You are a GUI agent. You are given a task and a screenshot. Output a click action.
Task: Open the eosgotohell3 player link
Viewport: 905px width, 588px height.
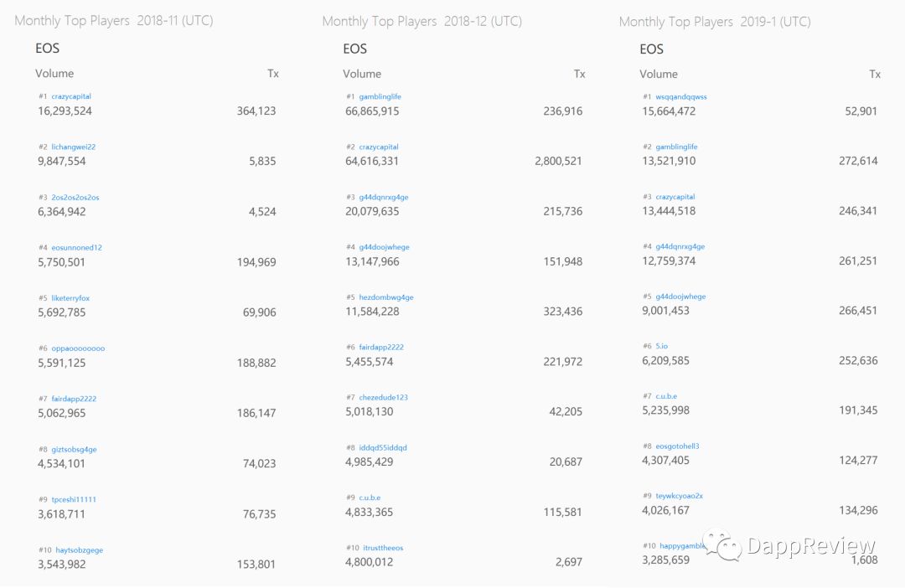pos(677,446)
